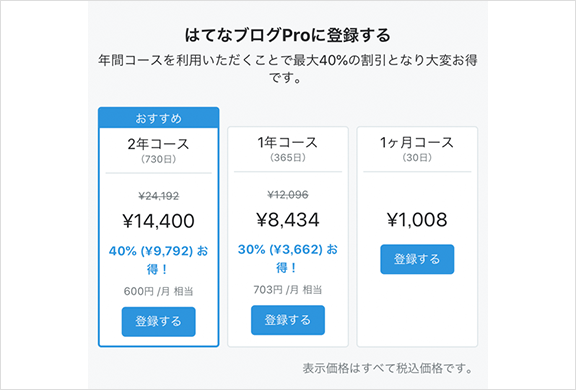The image size is (576, 390).
Task: Click the 表示価格はすべて税込価格です note
Action: 388,368
